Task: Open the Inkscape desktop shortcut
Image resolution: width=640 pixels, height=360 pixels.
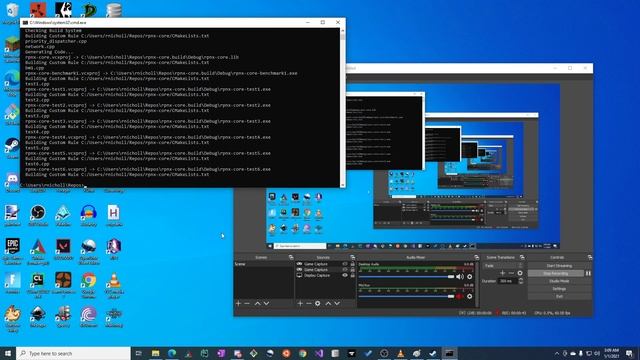Action: tap(38, 317)
